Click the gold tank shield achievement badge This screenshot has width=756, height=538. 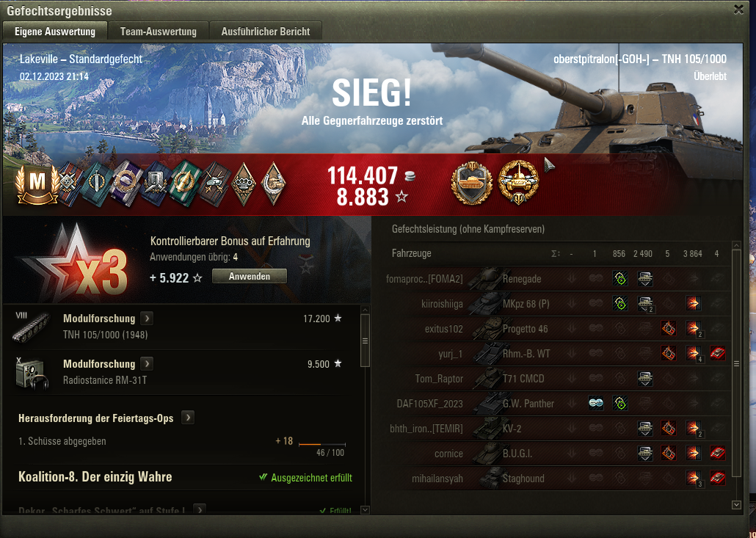(471, 183)
